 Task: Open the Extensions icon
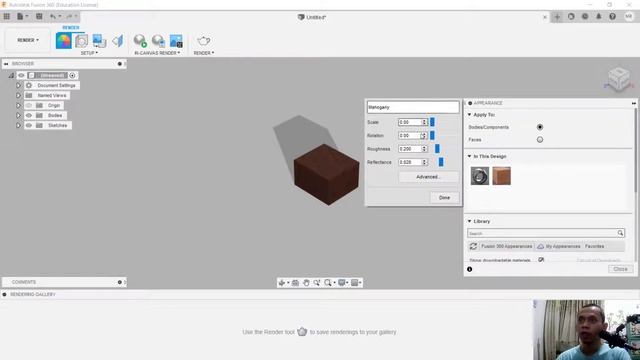[571, 17]
